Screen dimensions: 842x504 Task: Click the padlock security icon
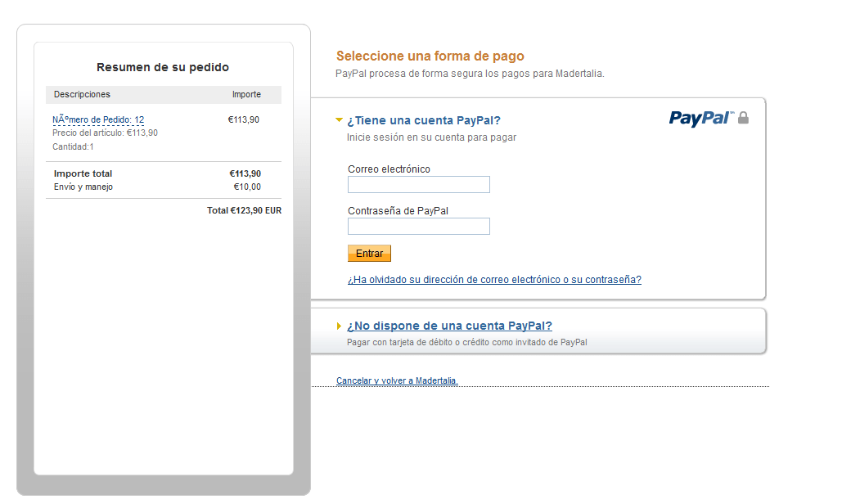pos(743,118)
